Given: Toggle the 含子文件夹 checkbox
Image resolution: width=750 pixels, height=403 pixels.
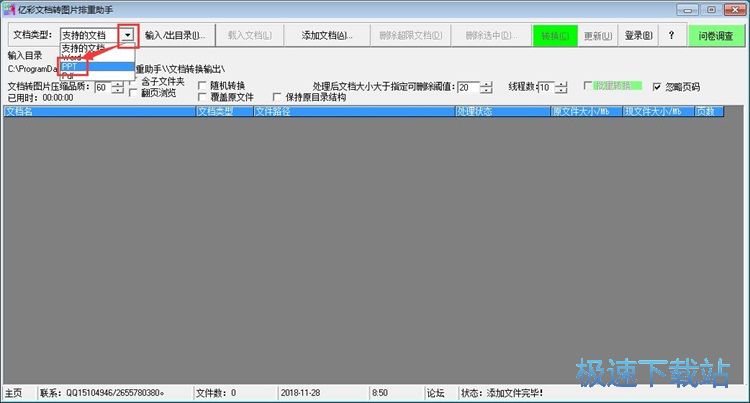Looking at the screenshot, I should [133, 82].
